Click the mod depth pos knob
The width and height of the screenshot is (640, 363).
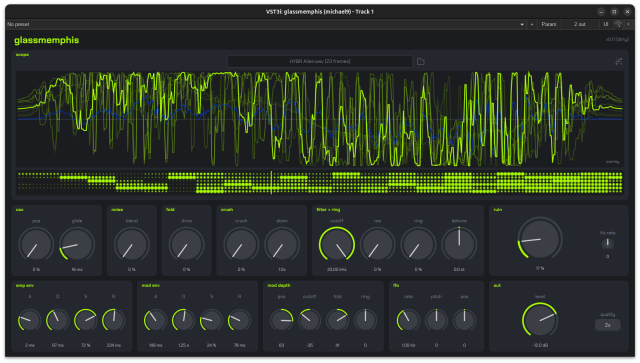tap(281, 321)
